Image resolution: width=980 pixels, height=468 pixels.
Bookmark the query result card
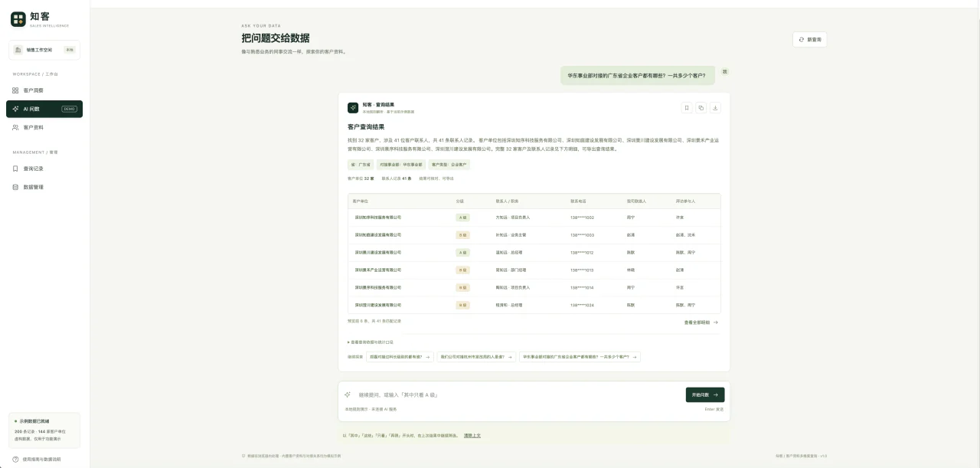click(687, 108)
